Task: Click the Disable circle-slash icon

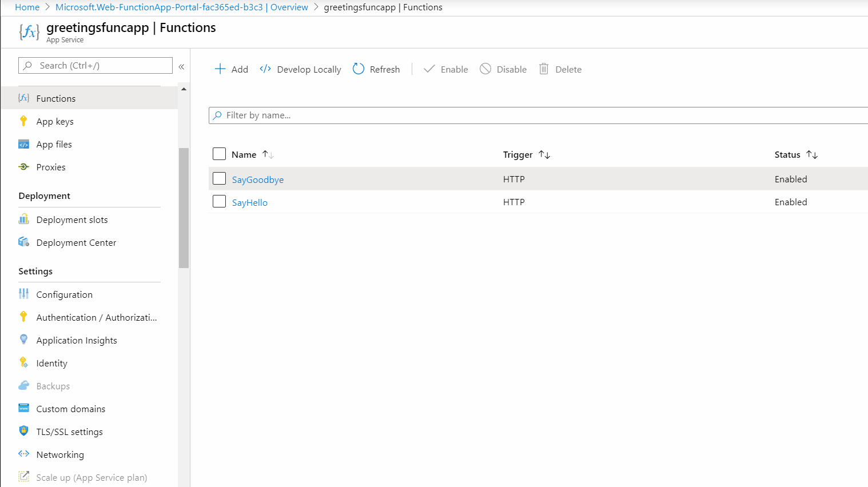Action: pos(485,69)
